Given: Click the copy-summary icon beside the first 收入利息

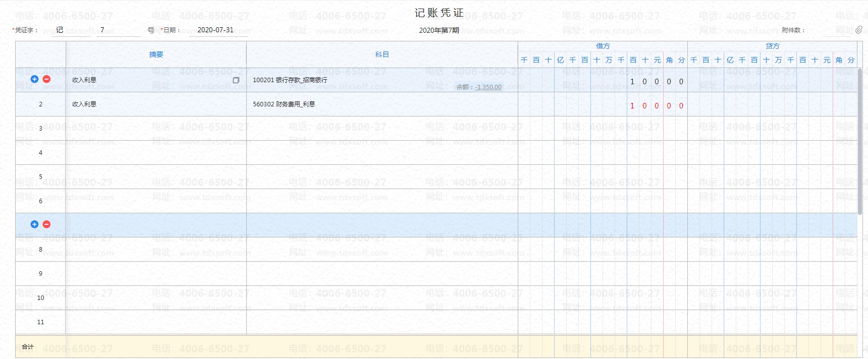Looking at the screenshot, I should (x=236, y=80).
